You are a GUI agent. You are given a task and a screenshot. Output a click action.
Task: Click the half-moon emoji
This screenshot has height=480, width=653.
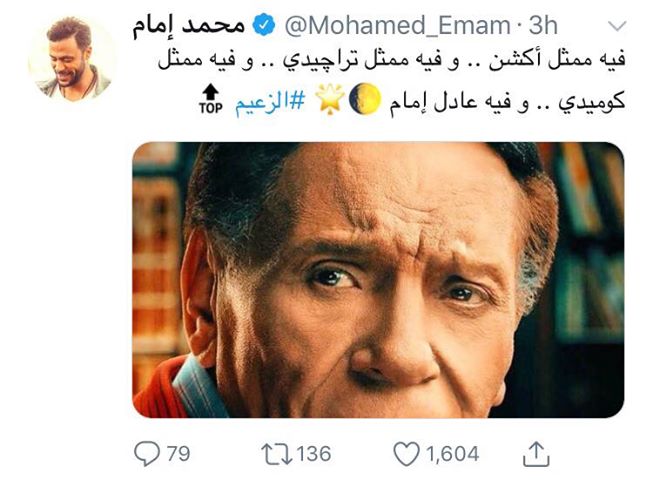pos(364,99)
